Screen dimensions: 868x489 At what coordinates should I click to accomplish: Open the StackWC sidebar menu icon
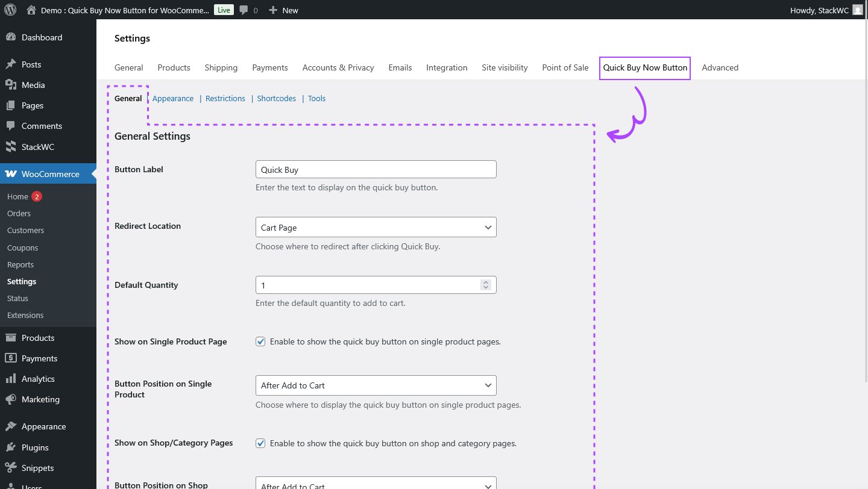[11, 146]
